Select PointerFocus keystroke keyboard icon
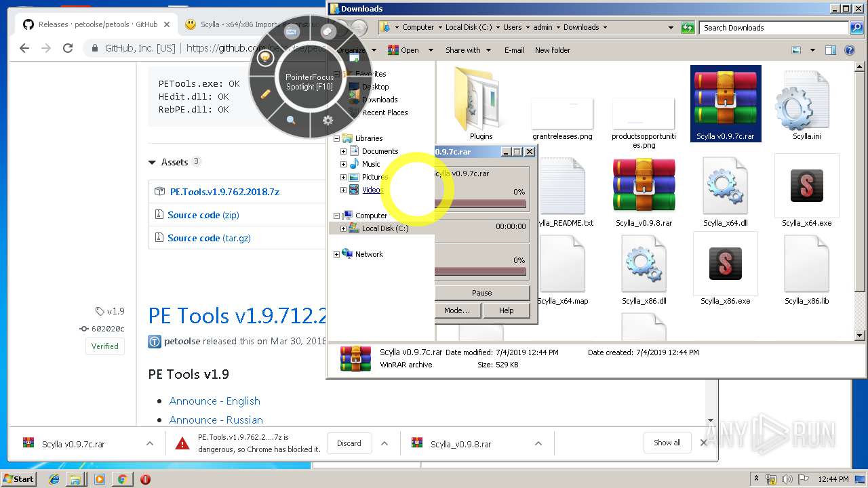868x488 pixels. tap(292, 32)
